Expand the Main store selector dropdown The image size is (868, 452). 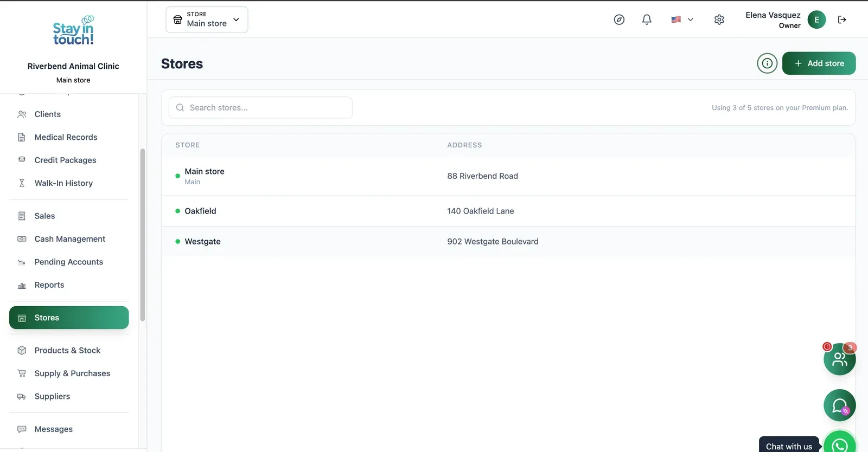(x=207, y=20)
